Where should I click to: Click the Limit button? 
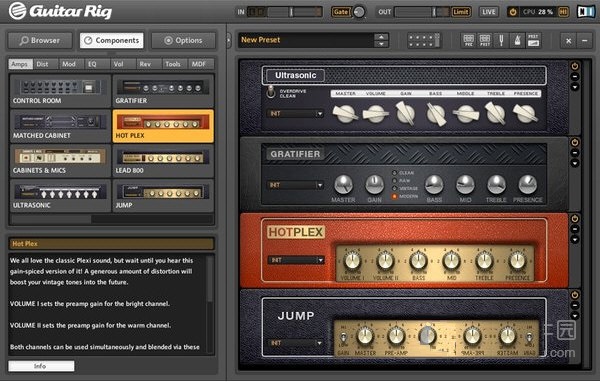tap(461, 12)
